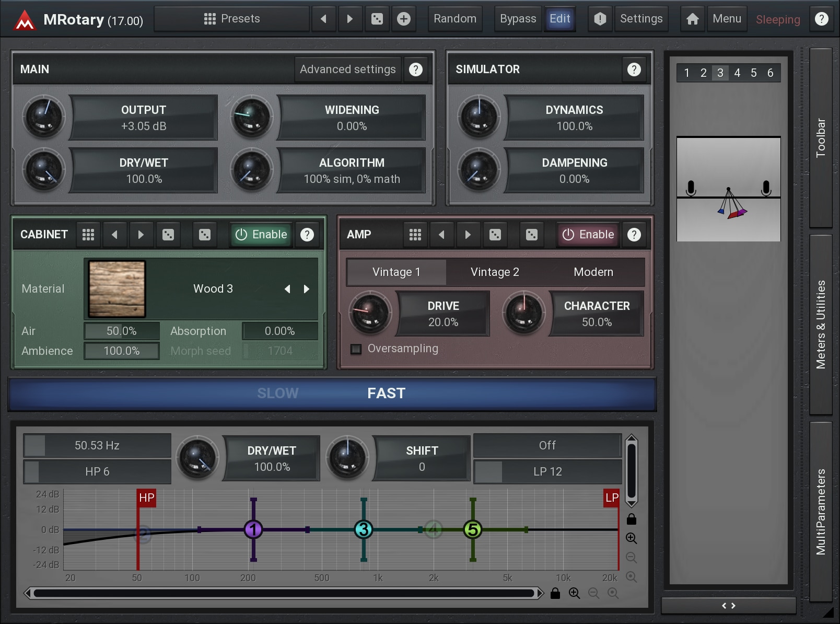Viewport: 840px width, 624px height.
Task: Select the SLOW rotation speed
Action: point(277,393)
